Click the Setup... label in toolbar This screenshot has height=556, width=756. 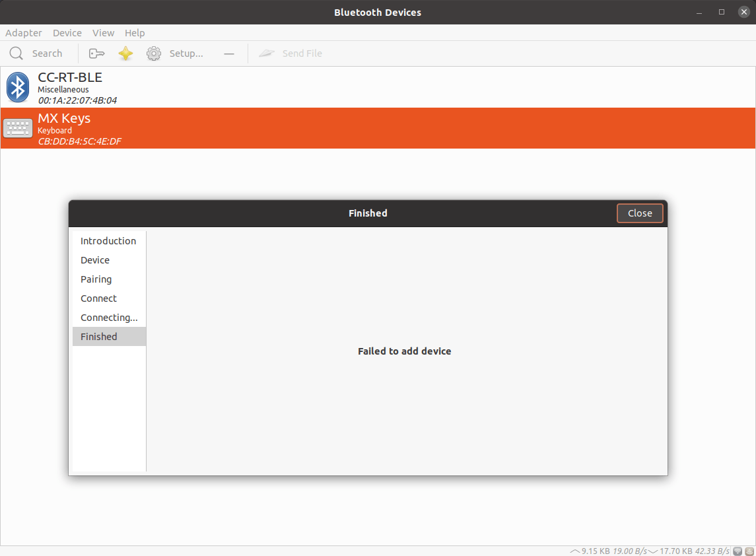186,53
